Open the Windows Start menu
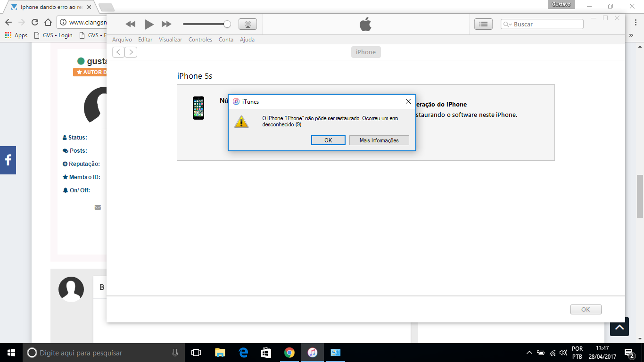Screen dimensions: 644x362 tap(11, 353)
